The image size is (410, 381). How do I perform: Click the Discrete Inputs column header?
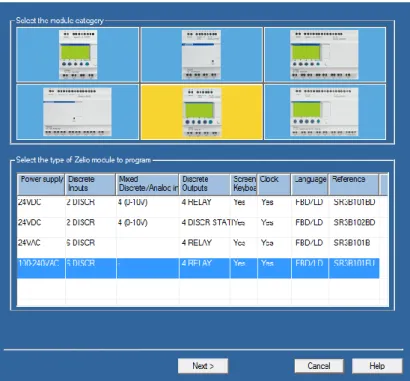pos(90,184)
